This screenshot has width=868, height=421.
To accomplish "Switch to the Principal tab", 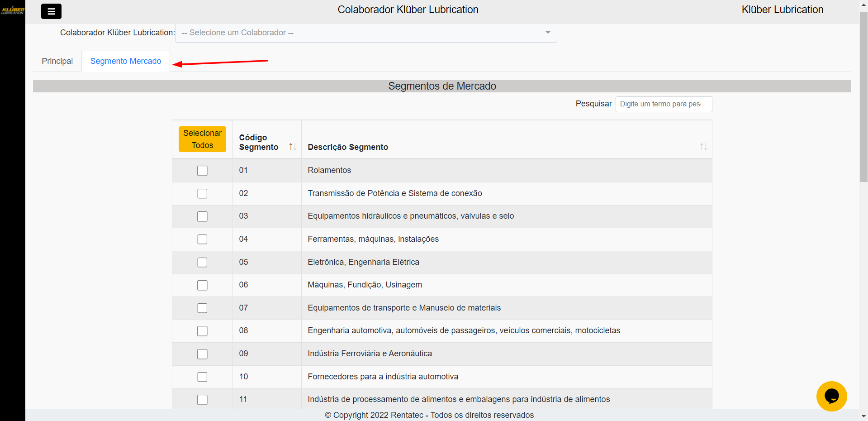I will click(x=57, y=61).
